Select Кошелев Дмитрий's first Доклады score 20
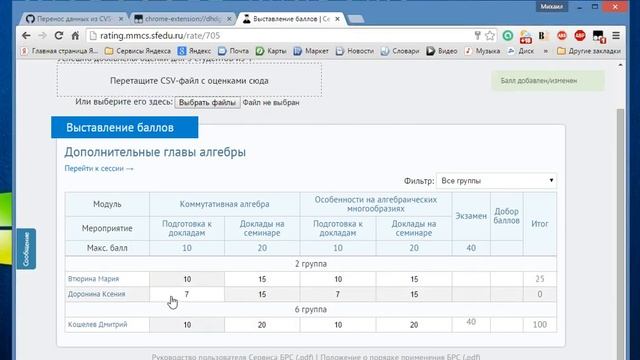This screenshot has width=640, height=360. tap(262, 325)
